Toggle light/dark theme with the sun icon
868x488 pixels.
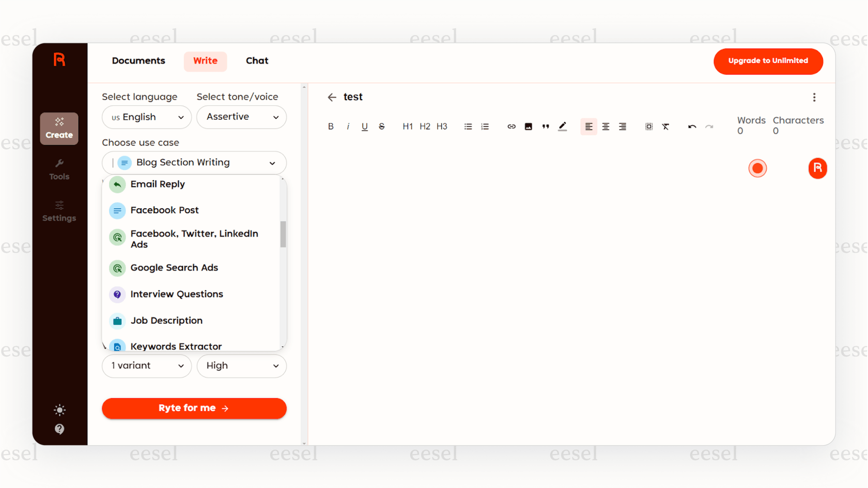pyautogui.click(x=59, y=410)
